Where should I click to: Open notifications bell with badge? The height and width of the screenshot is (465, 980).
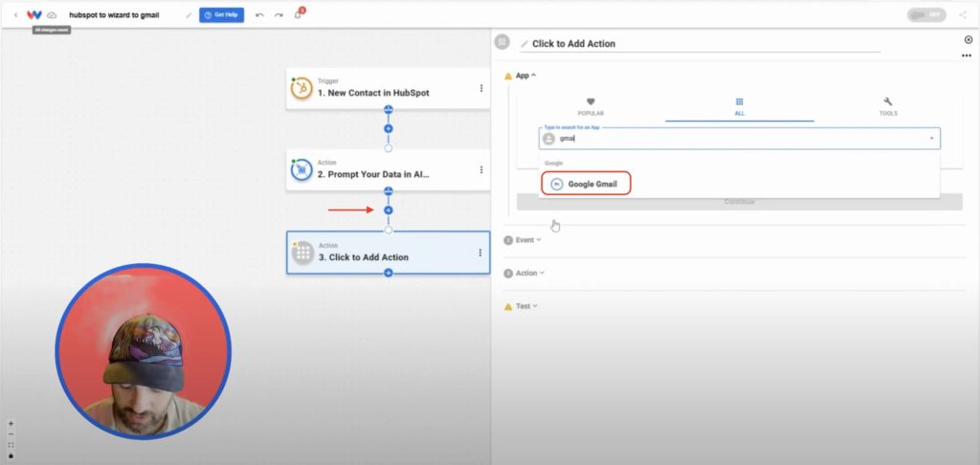(x=299, y=13)
